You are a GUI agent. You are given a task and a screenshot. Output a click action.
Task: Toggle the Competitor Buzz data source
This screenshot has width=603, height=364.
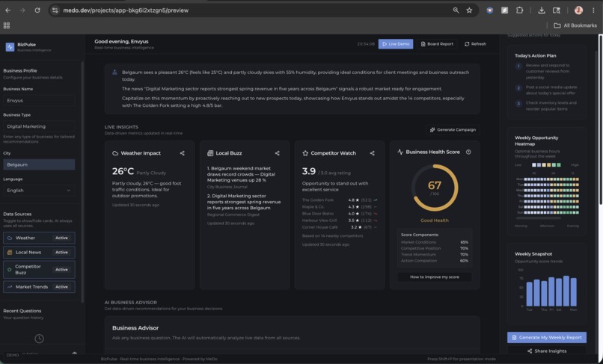tap(39, 269)
